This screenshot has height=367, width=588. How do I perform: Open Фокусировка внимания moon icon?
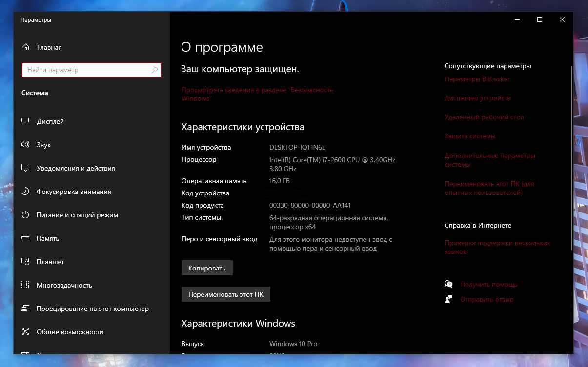click(x=26, y=192)
